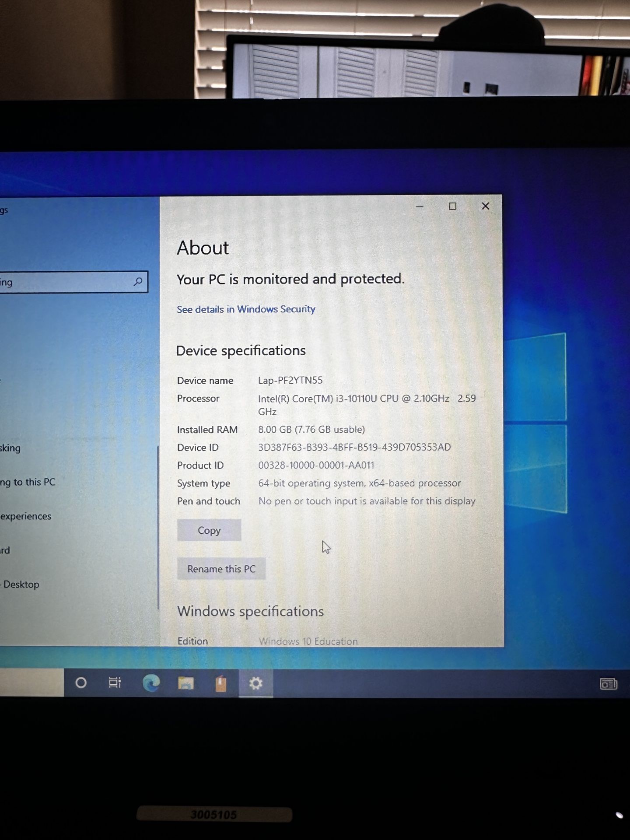Click the Settings sidebar scrollbar
The height and width of the screenshot is (840, 630).
(158, 527)
